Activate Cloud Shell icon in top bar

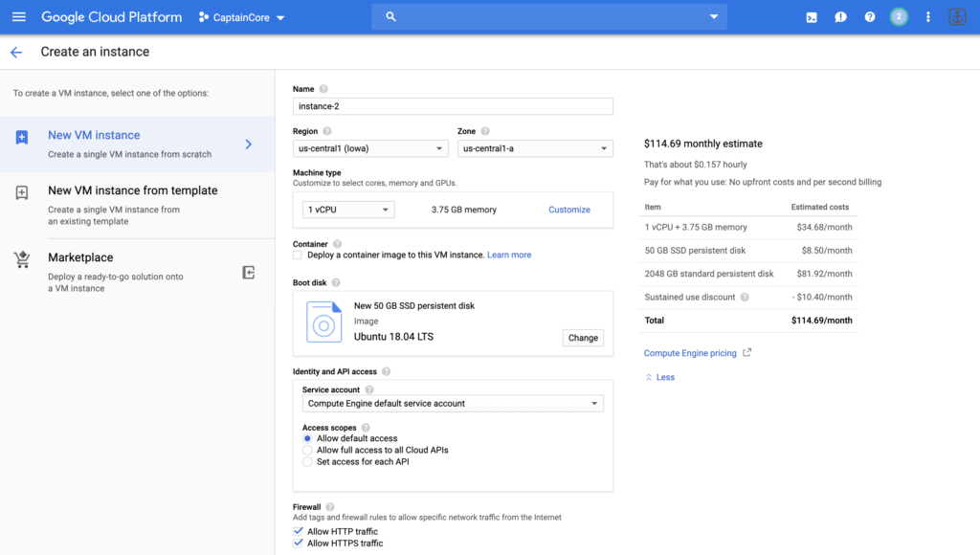coord(812,17)
